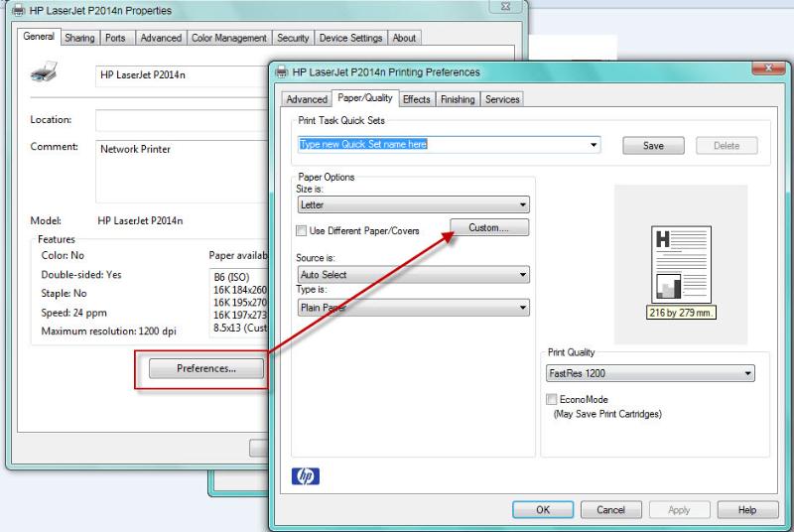Image resolution: width=794 pixels, height=532 pixels.
Task: Open Device Settings tab in Properties window
Action: click(350, 38)
